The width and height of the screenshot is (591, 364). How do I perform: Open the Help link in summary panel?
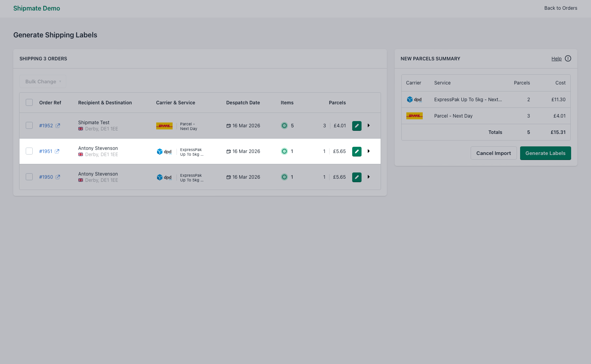tap(556, 59)
